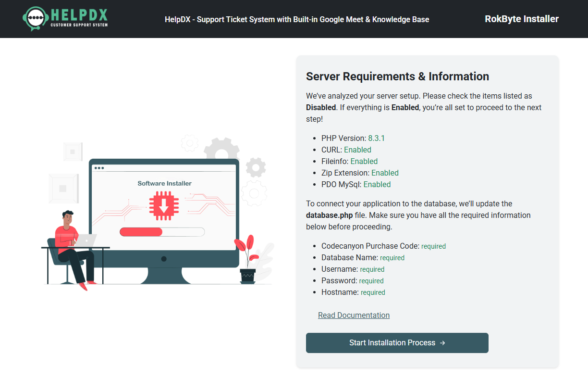
Task: Click the Password required line
Action: coord(352,280)
